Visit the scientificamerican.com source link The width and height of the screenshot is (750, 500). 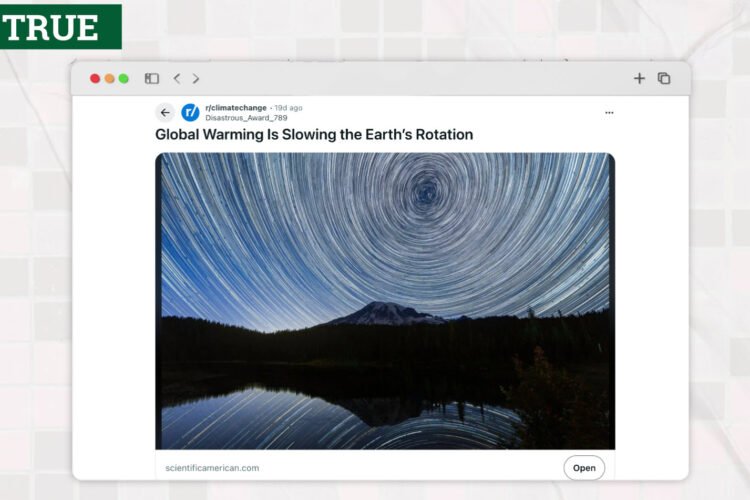pos(212,468)
